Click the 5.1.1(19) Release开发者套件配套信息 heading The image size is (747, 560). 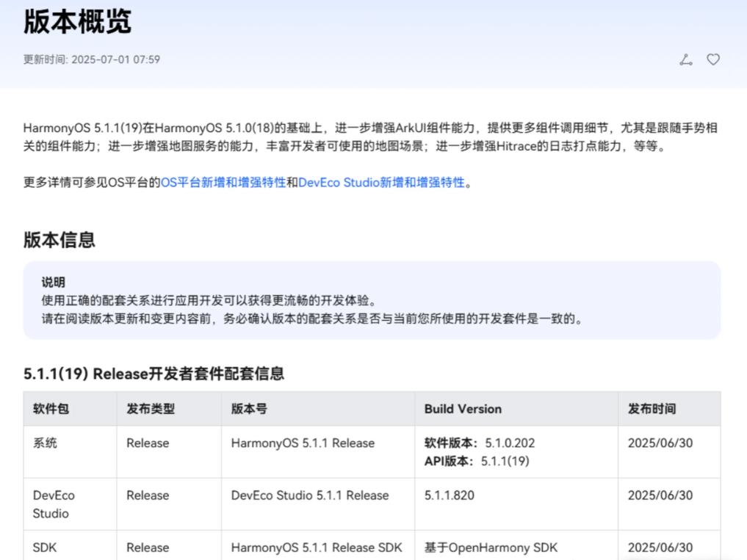pyautogui.click(x=154, y=374)
